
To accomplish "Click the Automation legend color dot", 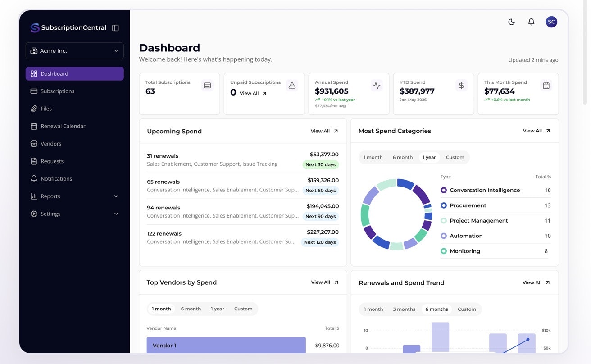I will 444,236.
